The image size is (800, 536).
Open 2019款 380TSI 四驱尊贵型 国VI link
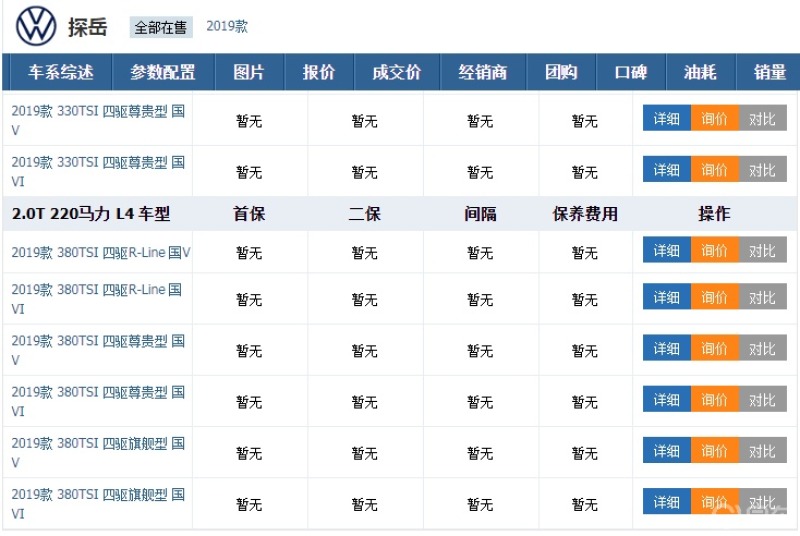point(98,401)
